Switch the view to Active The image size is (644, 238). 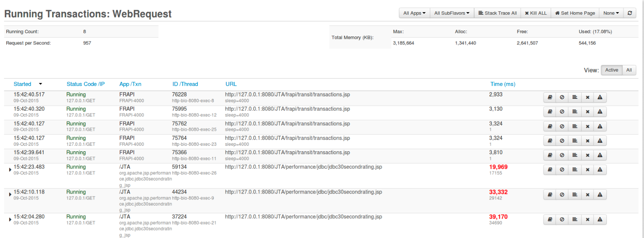611,70
